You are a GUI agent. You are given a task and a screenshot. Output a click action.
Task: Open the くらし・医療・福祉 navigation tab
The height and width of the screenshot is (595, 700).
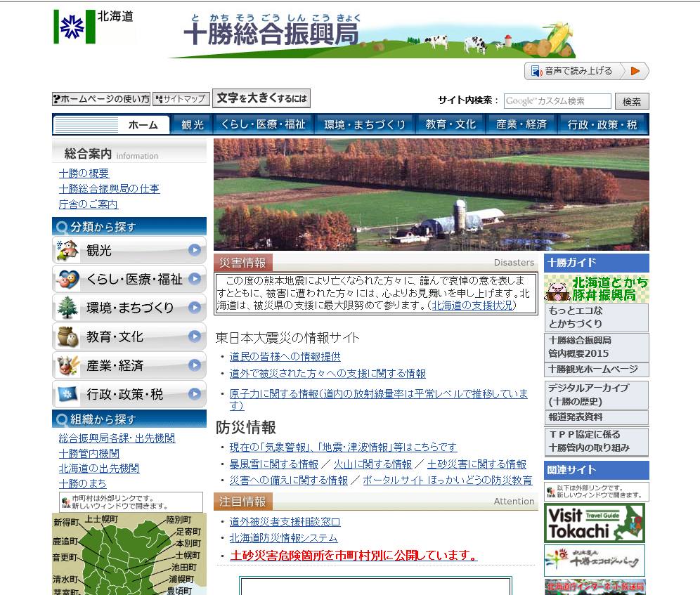click(264, 124)
